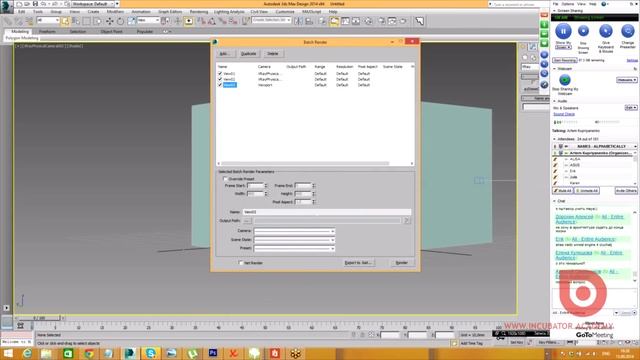Image resolution: width=640 pixels, height=360 pixels.
Task: Open the Graph Editors menu
Action: pos(170,12)
